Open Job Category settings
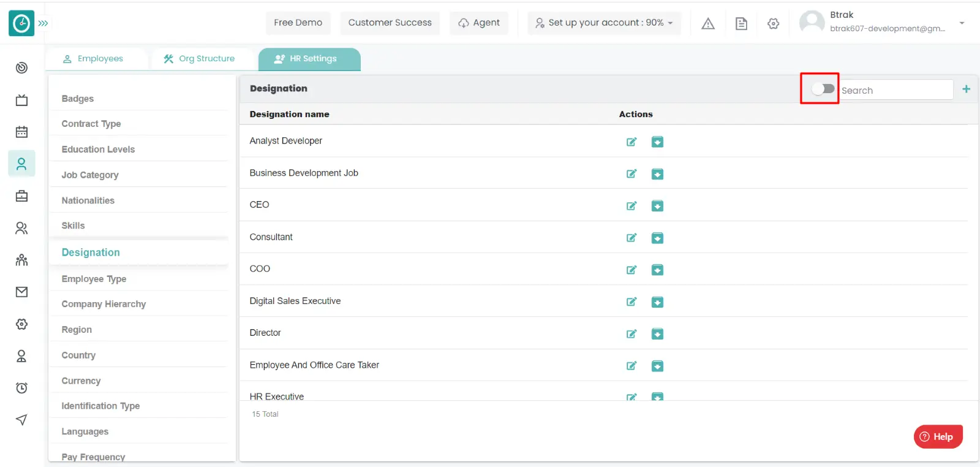The image size is (980, 467). [90, 175]
